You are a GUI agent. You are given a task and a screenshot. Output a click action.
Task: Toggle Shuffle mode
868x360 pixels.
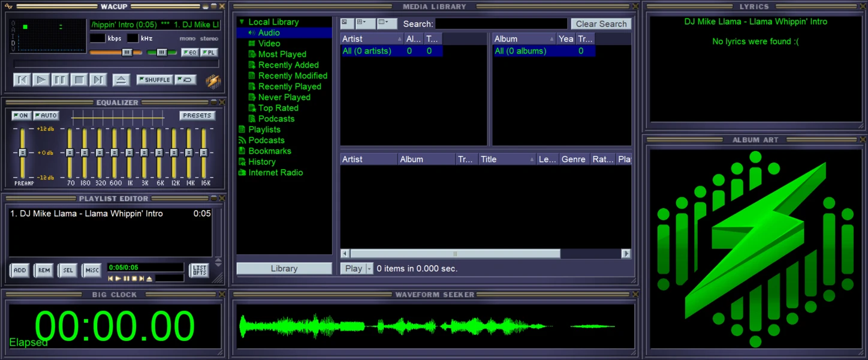point(155,80)
